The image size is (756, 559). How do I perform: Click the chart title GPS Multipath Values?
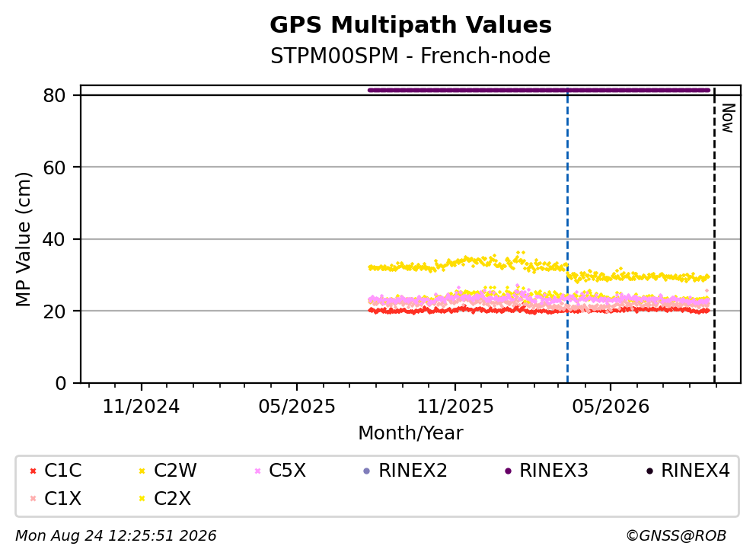pyautogui.click(x=410, y=25)
